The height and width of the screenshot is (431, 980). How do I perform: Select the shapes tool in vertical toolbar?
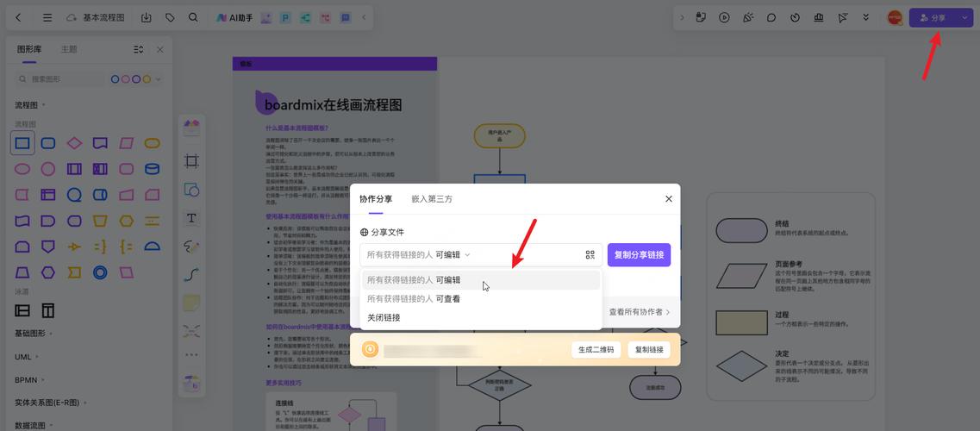(x=192, y=190)
